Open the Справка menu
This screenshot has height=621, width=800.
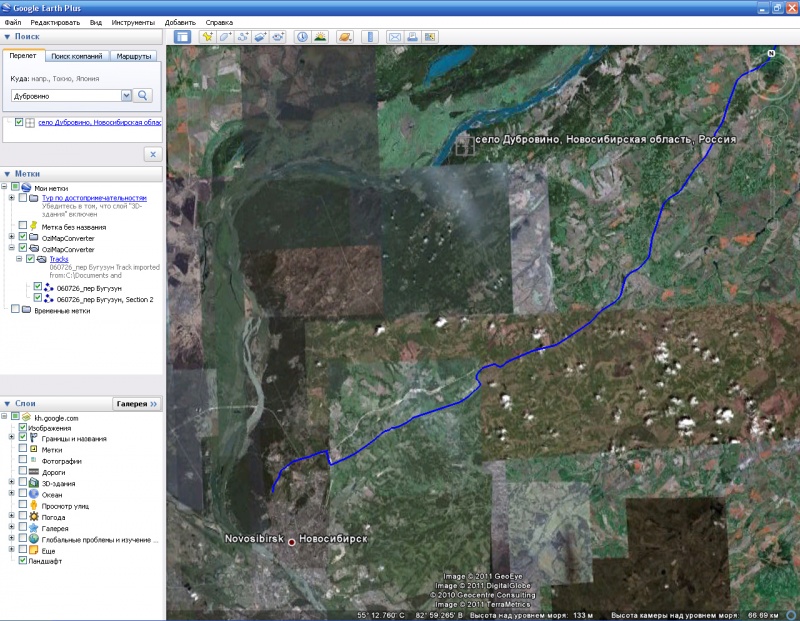(219, 22)
